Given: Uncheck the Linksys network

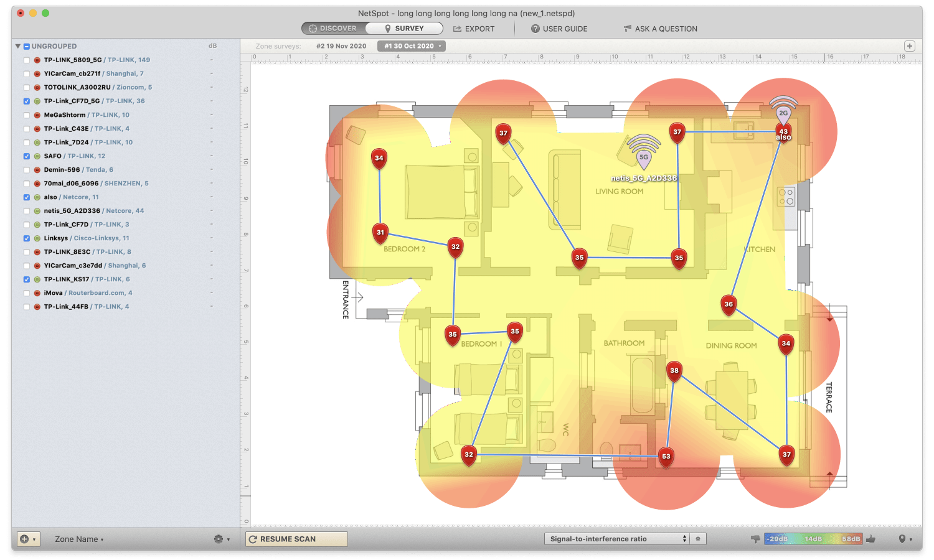Looking at the screenshot, I should click(x=27, y=238).
